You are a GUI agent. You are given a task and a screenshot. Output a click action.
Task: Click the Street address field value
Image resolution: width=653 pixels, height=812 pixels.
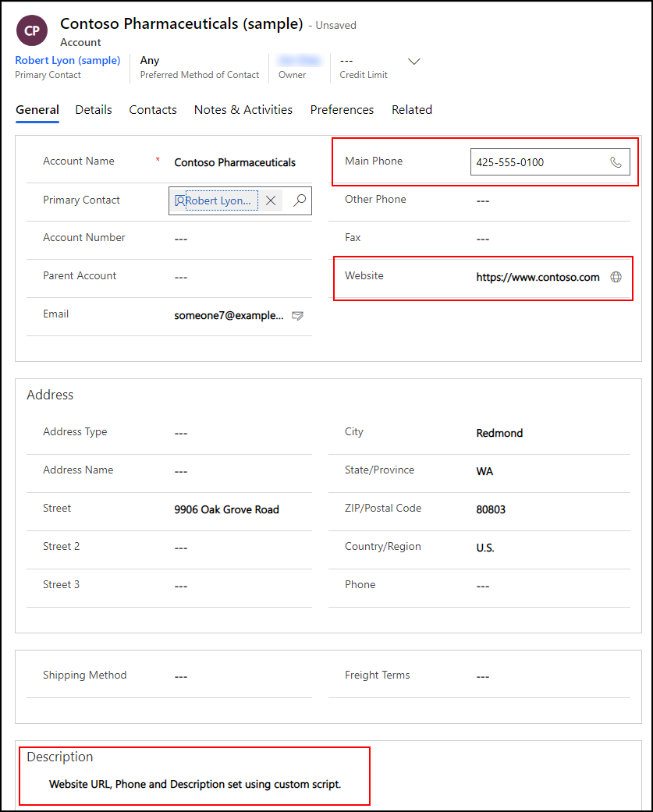click(x=226, y=509)
